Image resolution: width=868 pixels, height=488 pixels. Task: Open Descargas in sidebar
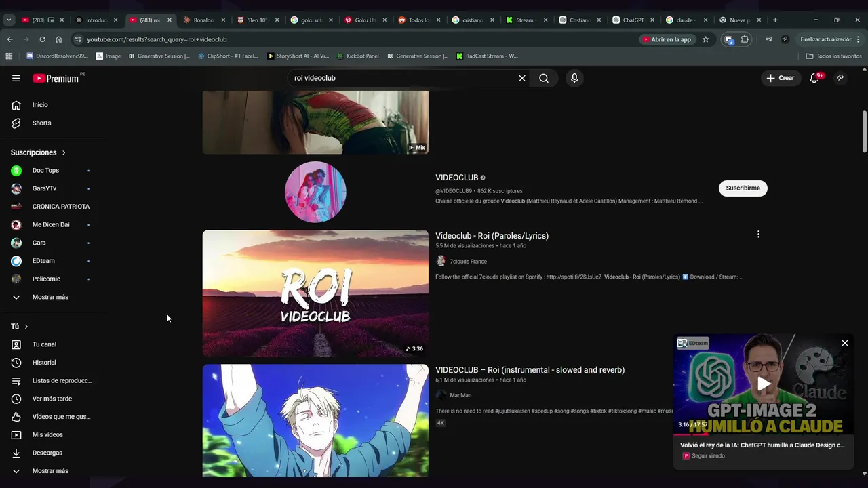(x=52, y=453)
